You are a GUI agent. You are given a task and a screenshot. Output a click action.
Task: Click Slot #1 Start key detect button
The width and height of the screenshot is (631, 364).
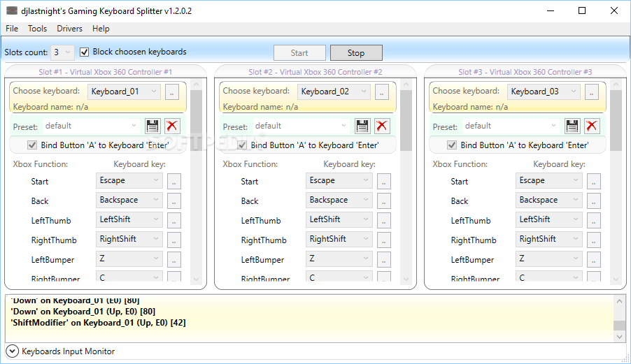point(174,181)
